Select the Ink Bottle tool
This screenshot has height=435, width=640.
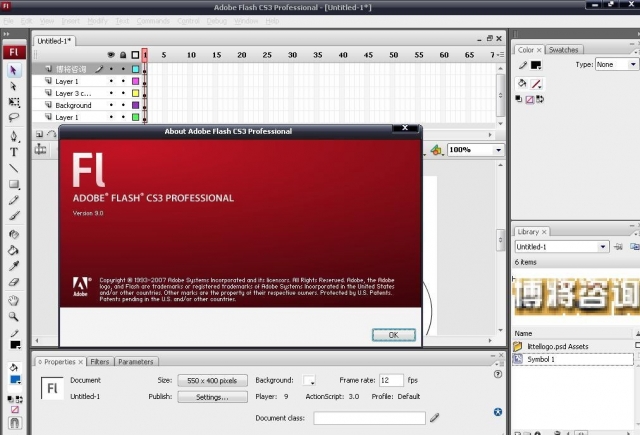click(x=14, y=234)
